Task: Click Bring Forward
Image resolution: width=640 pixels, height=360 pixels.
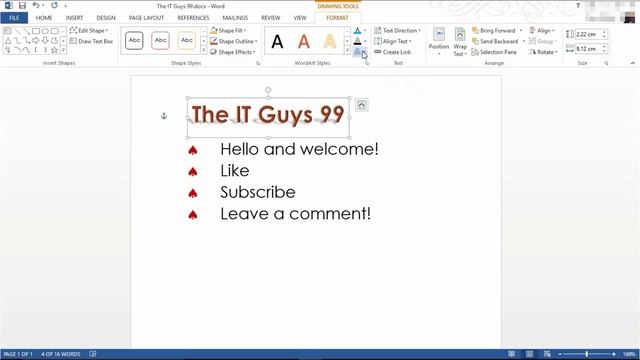Action: 493,31
